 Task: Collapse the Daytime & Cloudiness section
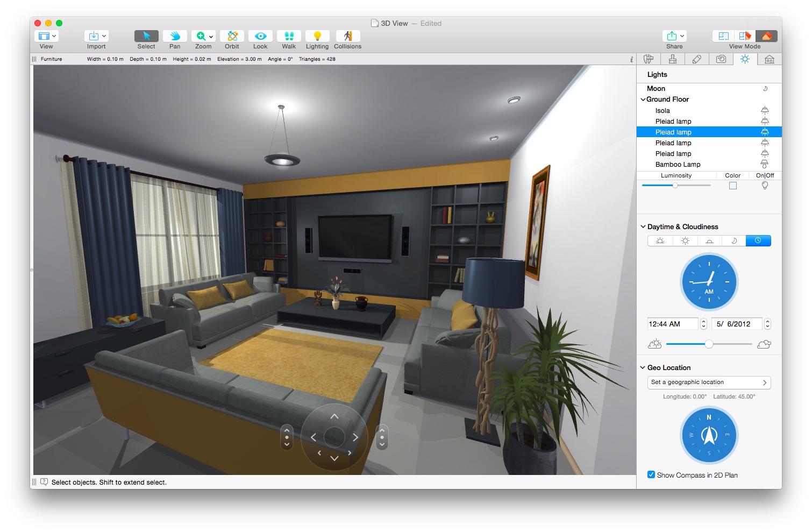coord(643,226)
